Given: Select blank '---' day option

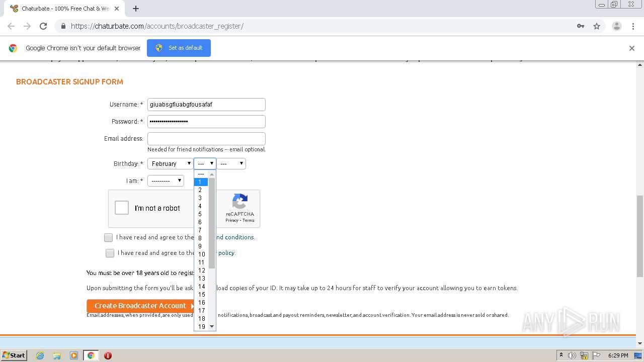Looking at the screenshot, I should (201, 174).
